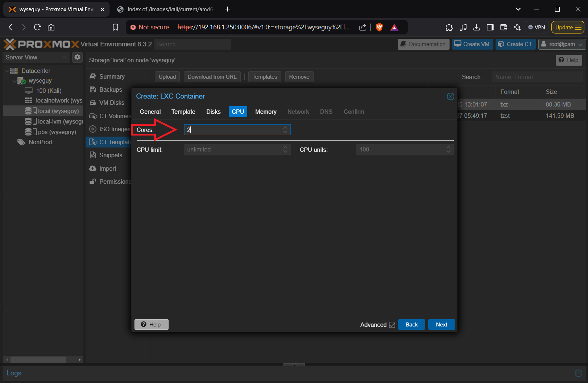Click the Download from URL button
Viewport: 588px width, 383px height.
pos(212,77)
